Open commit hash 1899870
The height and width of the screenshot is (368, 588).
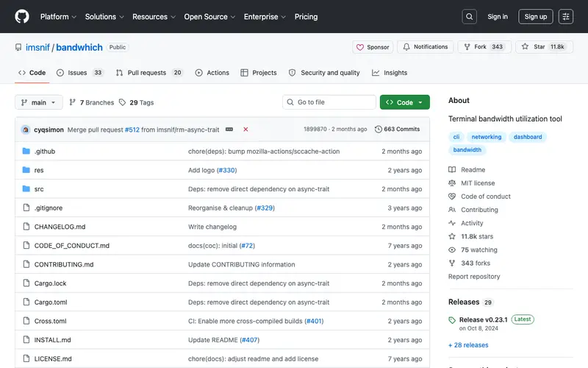(x=315, y=130)
